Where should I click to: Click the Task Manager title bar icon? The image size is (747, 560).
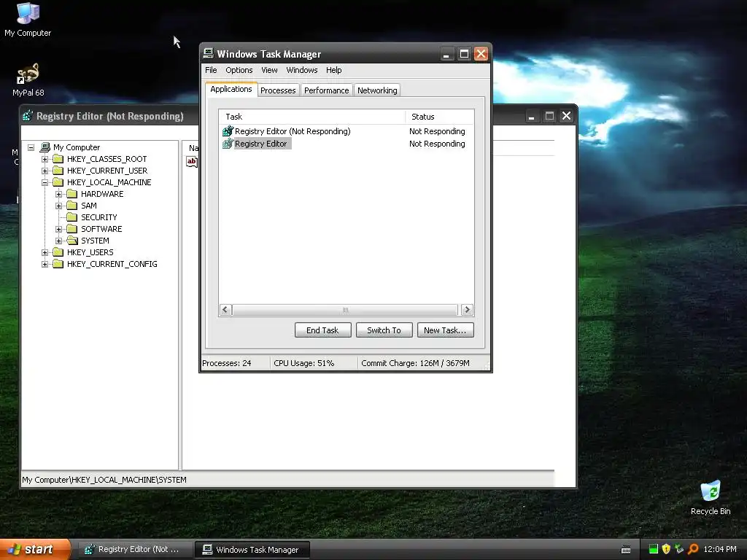pos(208,53)
